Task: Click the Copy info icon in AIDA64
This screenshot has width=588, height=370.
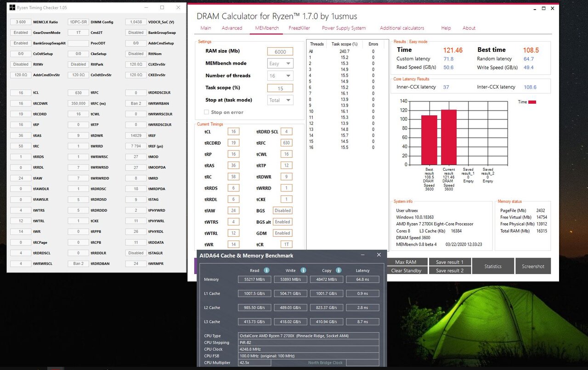Action: 339,270
